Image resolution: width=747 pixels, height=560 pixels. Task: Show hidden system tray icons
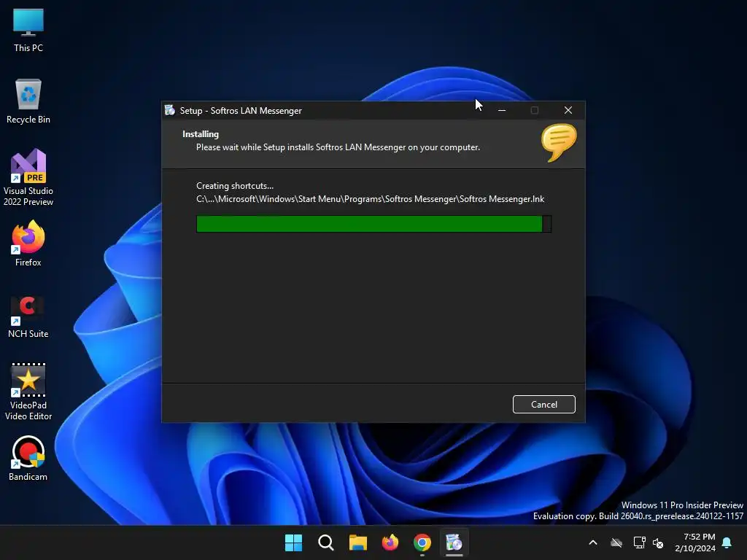tap(593, 542)
